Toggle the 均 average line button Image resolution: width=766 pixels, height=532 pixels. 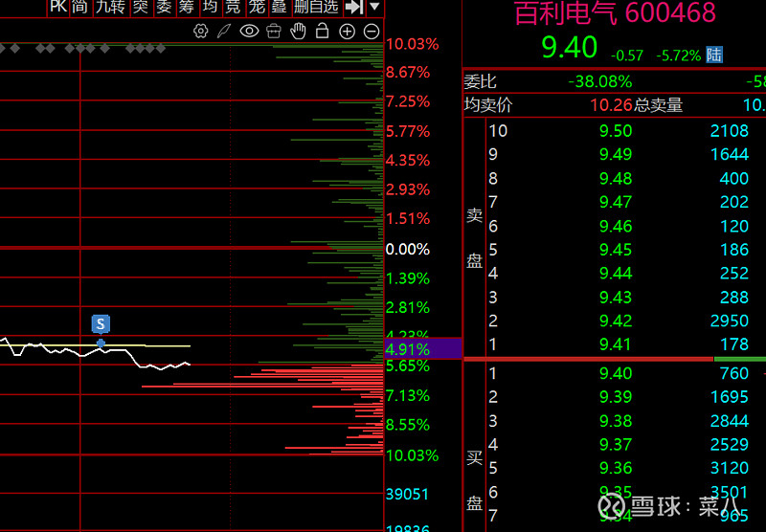210,7
